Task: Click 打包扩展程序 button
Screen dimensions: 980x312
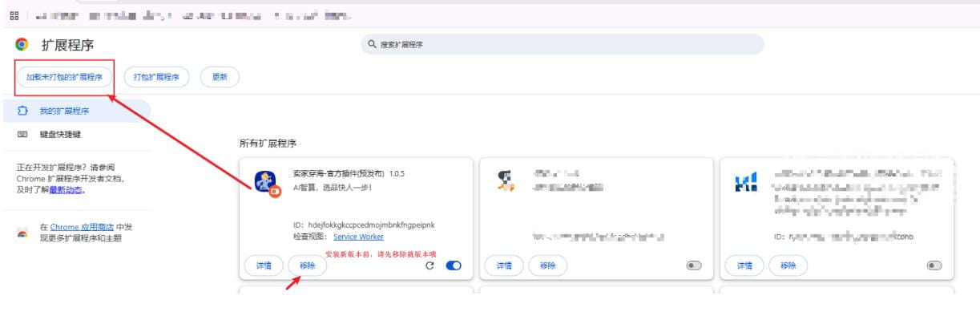Action: pyautogui.click(x=155, y=77)
